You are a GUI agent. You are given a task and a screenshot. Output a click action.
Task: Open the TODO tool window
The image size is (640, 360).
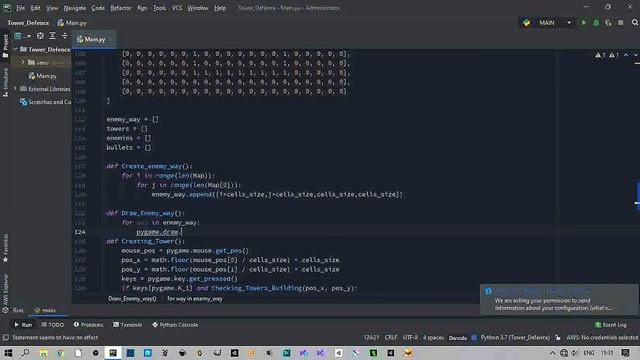tap(53, 325)
